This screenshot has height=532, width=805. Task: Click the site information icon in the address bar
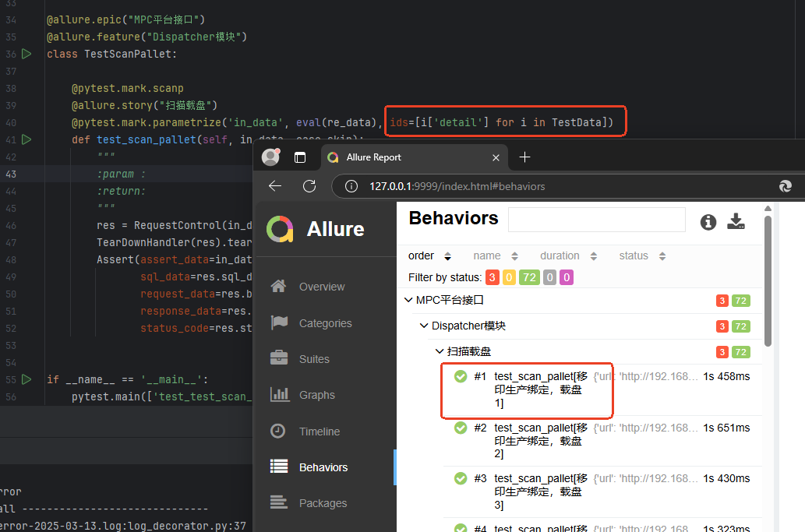[x=351, y=186]
